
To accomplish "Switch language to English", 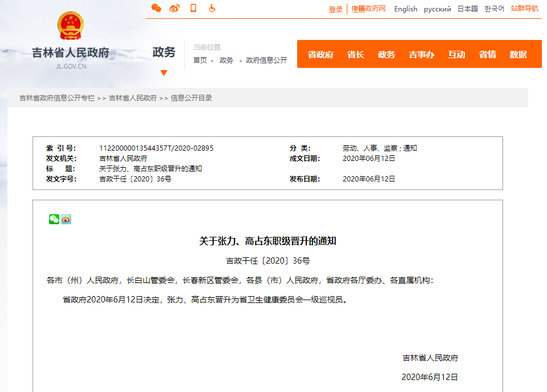I will tap(406, 9).
